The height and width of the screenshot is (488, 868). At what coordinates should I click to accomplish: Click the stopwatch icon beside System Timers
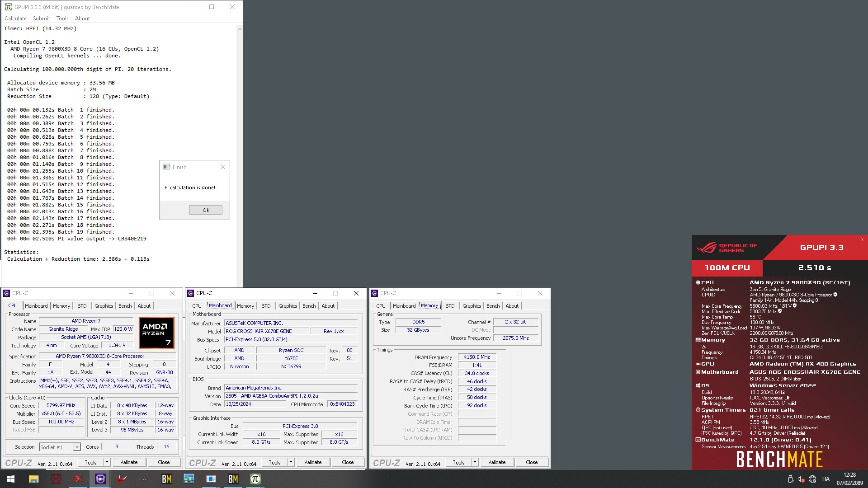tap(698, 410)
